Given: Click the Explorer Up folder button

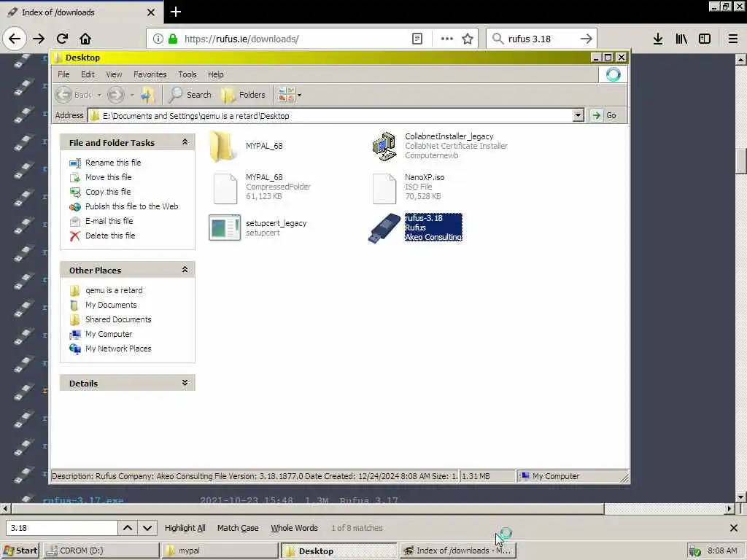Looking at the screenshot, I should click(x=147, y=95).
